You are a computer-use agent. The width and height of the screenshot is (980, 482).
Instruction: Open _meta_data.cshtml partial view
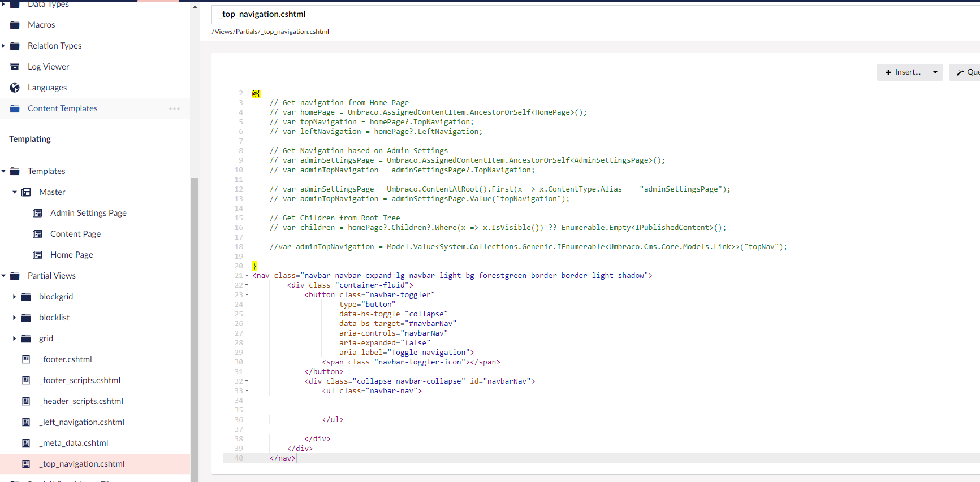pos(74,443)
